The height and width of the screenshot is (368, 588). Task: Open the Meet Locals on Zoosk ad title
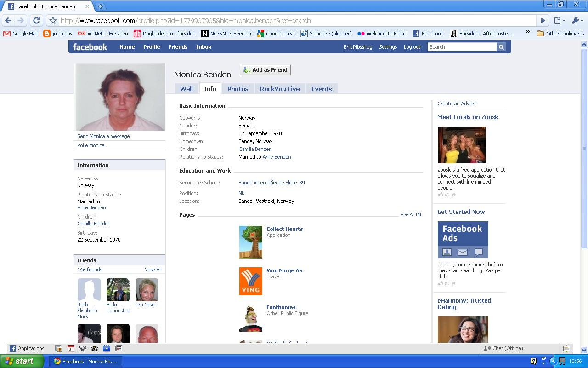(468, 117)
